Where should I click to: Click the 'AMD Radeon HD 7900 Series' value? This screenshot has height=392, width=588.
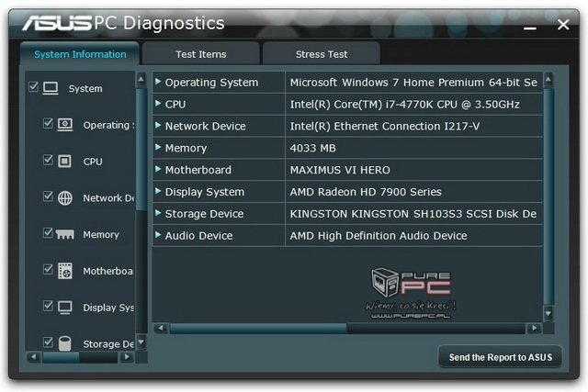pos(366,192)
